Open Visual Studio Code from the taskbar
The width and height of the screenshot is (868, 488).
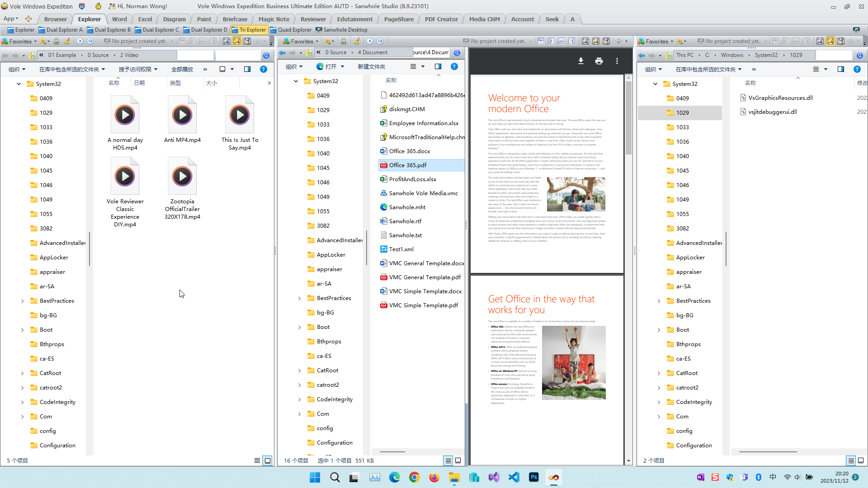[x=514, y=477]
